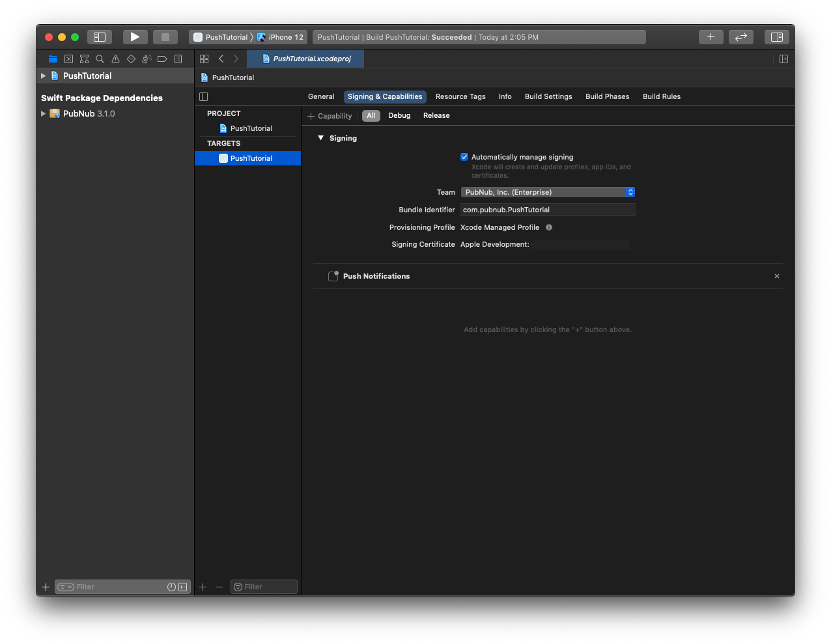Image resolution: width=831 pixels, height=644 pixels.
Task: Open the Find navigator magnifier icon
Action: point(100,59)
